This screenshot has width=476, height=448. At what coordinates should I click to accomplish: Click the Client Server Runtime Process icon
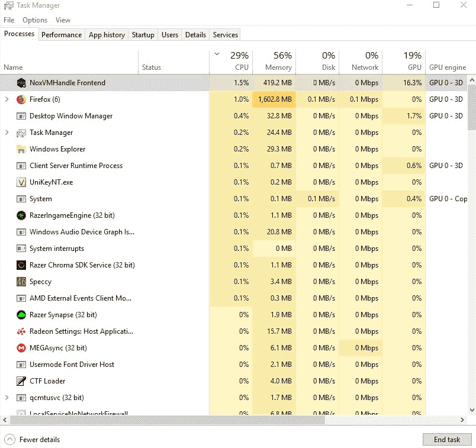[x=21, y=166]
